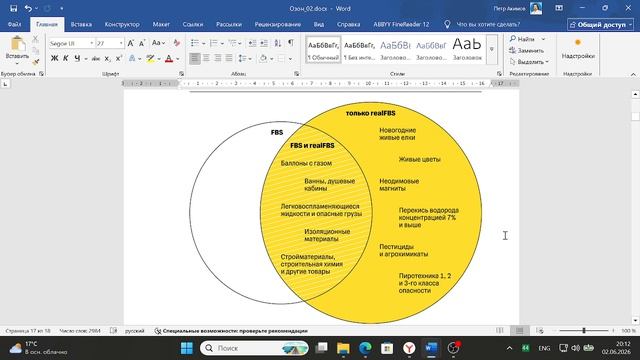The width and height of the screenshot is (640, 360).
Task: Click the русский language indicator
Action: coord(135,331)
